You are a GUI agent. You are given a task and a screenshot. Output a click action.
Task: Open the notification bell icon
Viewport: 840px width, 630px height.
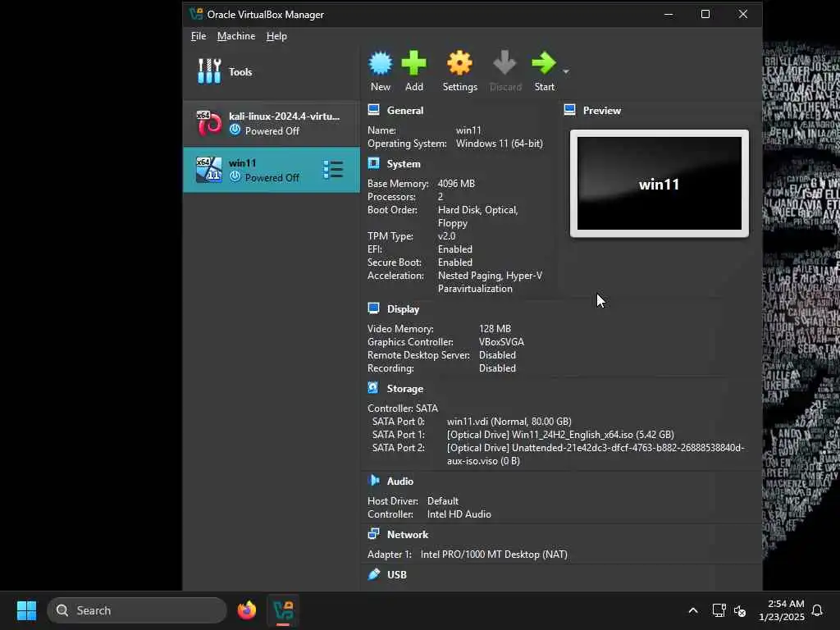pos(817,610)
